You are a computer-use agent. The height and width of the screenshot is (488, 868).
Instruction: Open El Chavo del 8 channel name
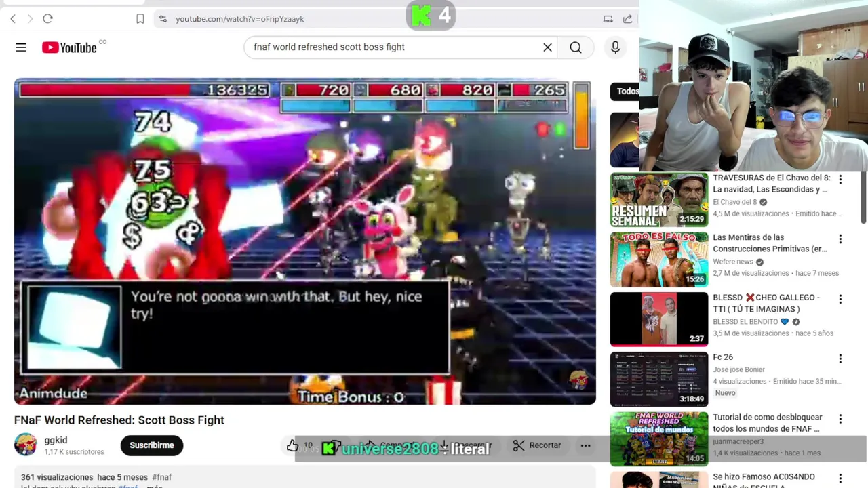pos(734,202)
